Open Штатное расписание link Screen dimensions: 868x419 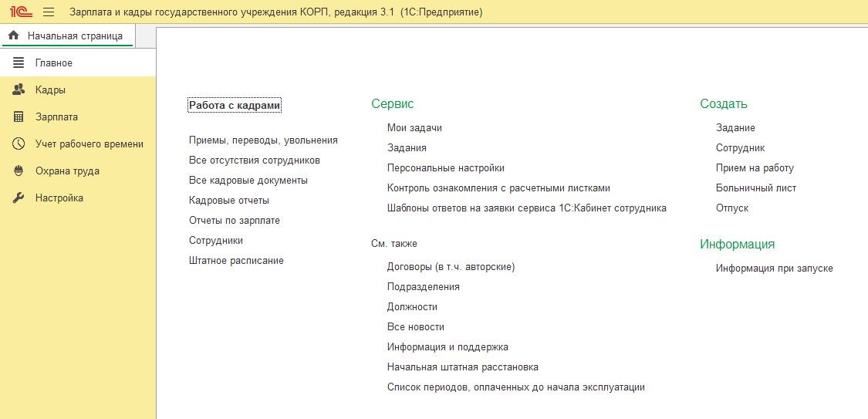(236, 261)
